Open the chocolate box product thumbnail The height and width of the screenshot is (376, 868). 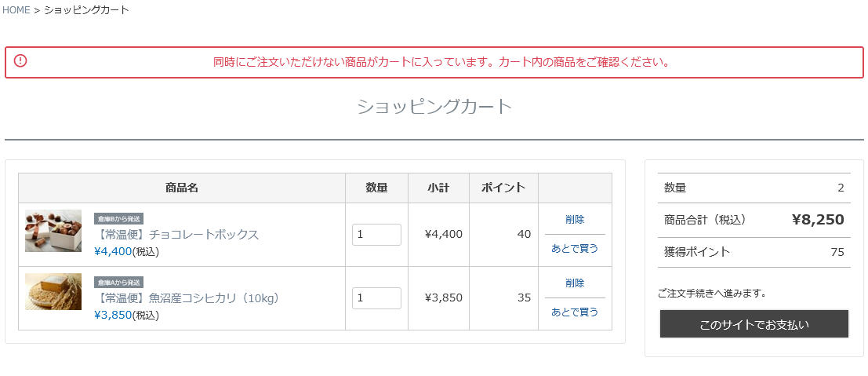[53, 231]
